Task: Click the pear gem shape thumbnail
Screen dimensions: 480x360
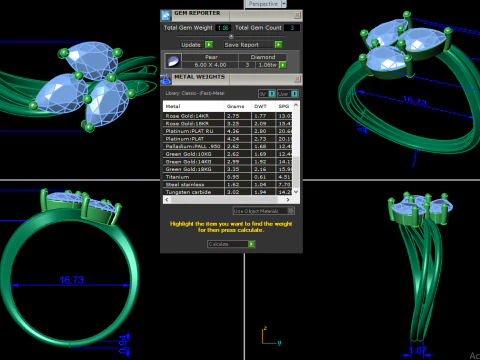Action: (x=173, y=61)
